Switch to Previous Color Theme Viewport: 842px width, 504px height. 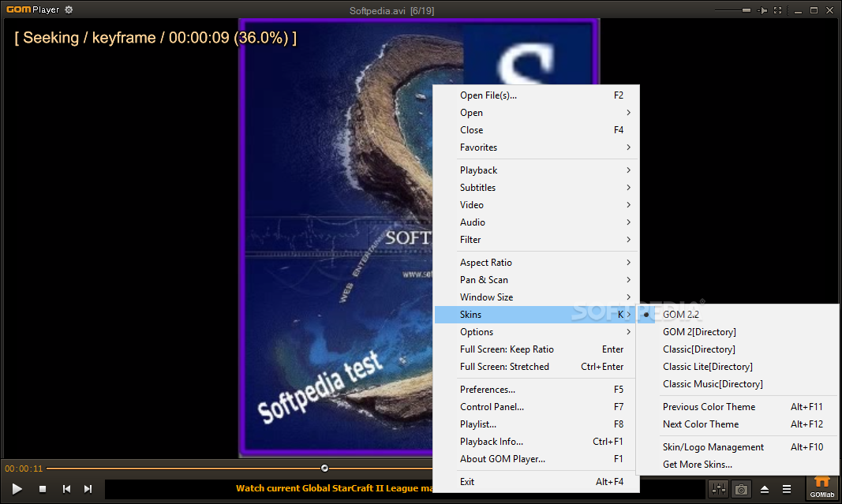[738, 407]
